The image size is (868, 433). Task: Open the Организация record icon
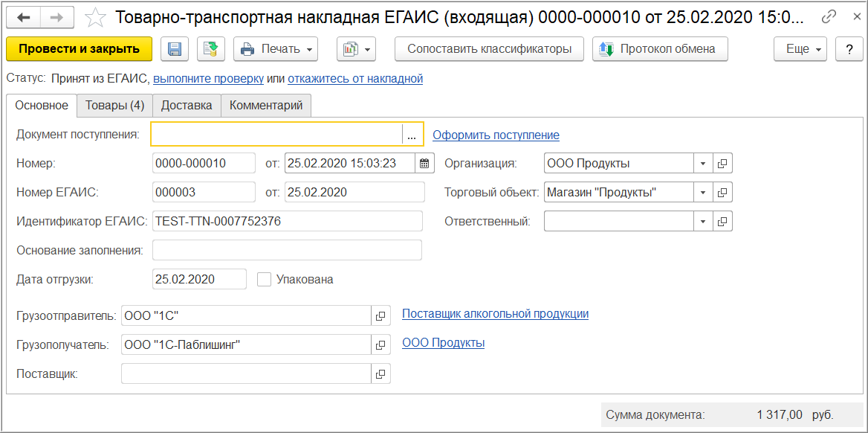click(x=722, y=163)
